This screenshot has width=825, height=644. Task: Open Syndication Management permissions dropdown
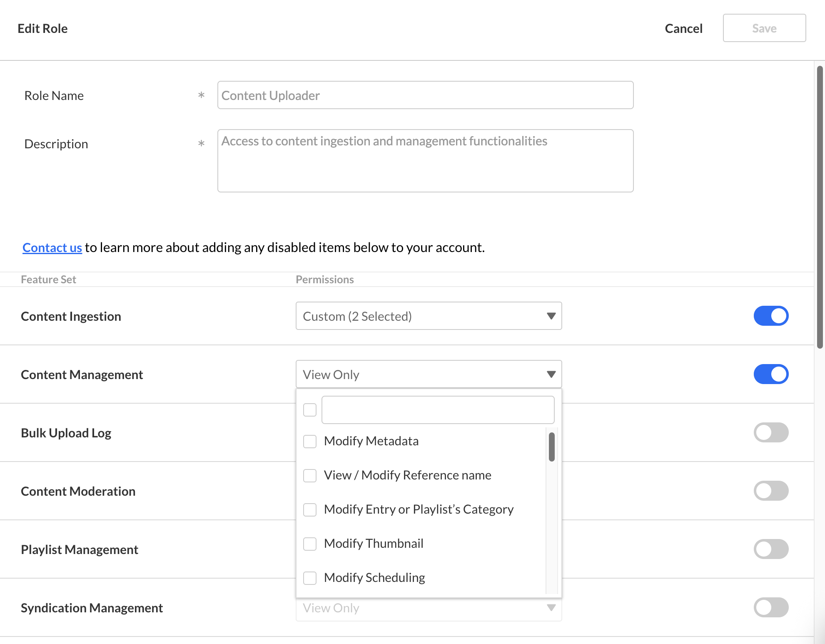coord(429,608)
